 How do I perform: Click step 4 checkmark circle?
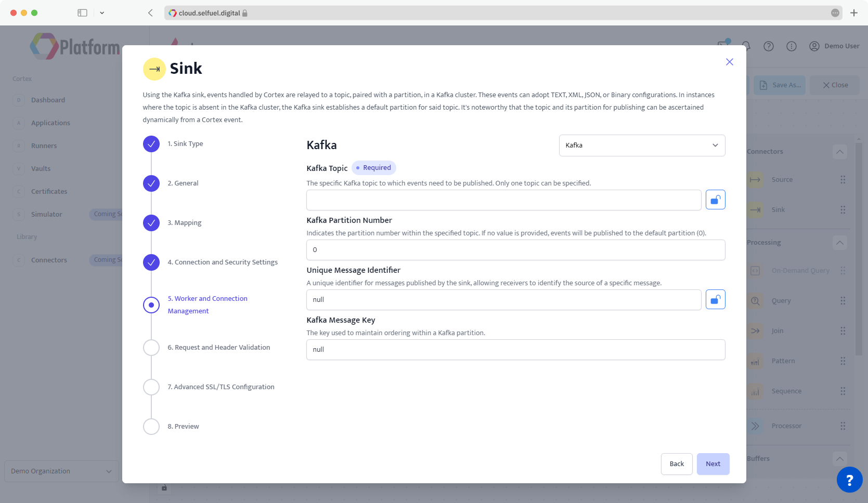[x=151, y=262]
